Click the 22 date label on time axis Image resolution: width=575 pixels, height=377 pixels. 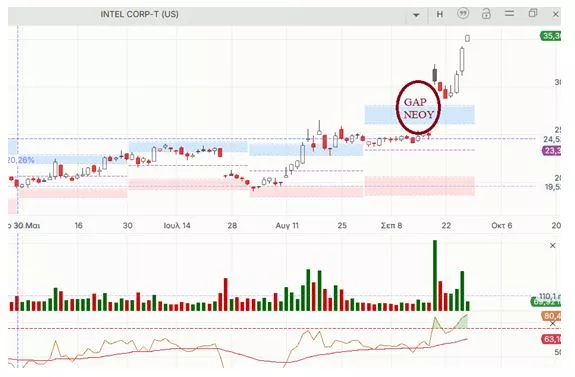tap(446, 226)
